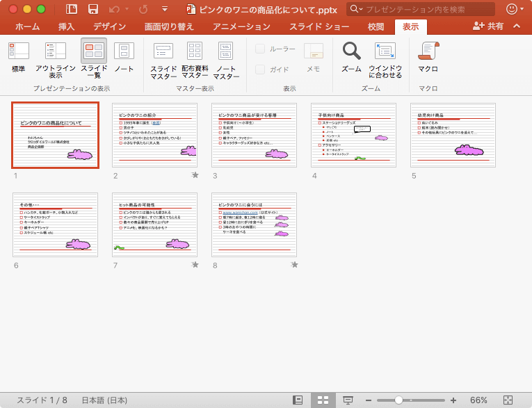Open smiley feedback dropdown arrow
Screen dimensions: 532x408
[x=522, y=9]
